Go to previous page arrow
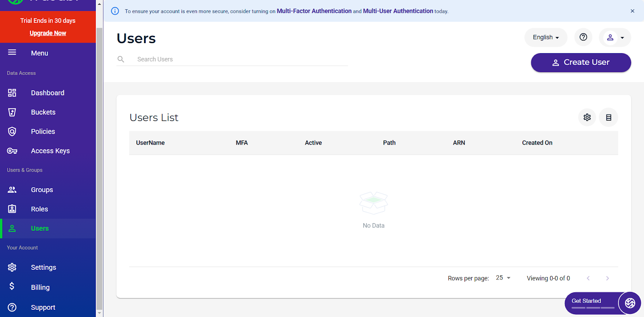Viewport: 644px width, 317px height. click(x=588, y=278)
